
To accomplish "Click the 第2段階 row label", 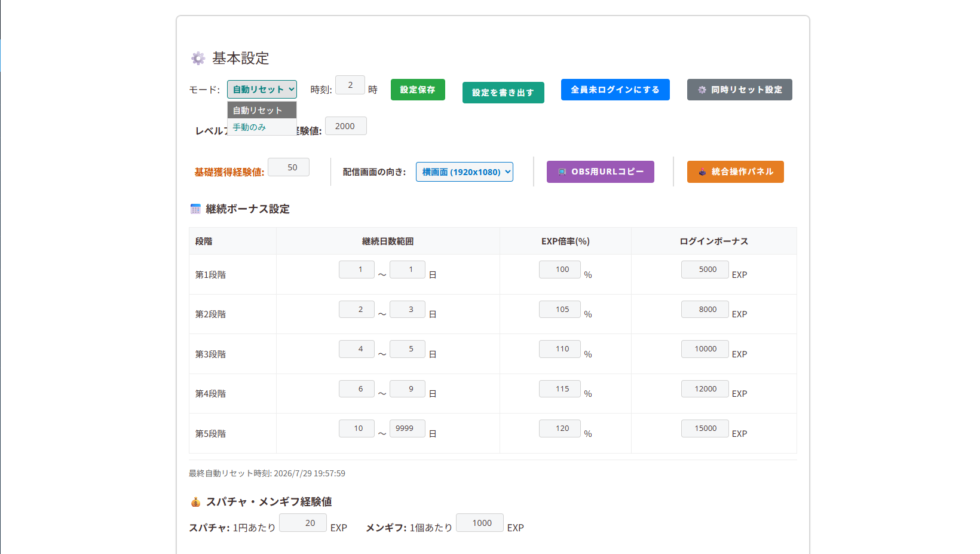I will 210,314.
